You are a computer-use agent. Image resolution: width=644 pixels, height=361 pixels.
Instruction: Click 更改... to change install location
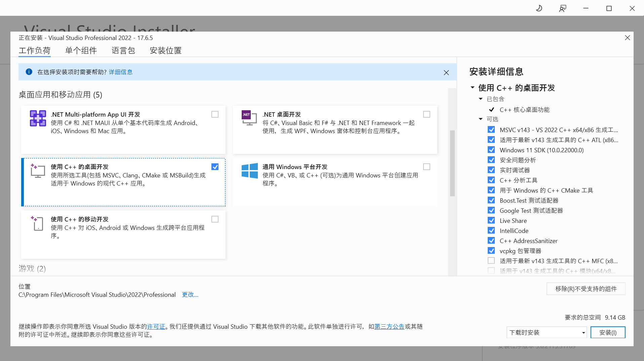pos(190,294)
